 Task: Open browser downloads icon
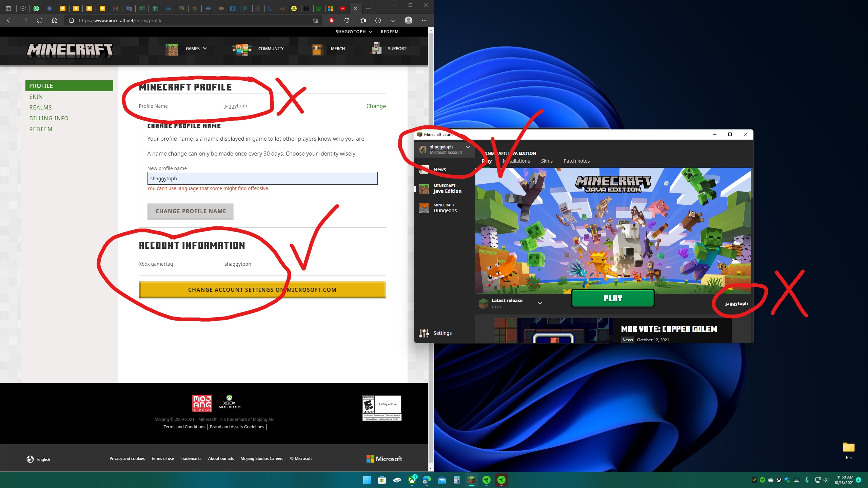point(393,20)
